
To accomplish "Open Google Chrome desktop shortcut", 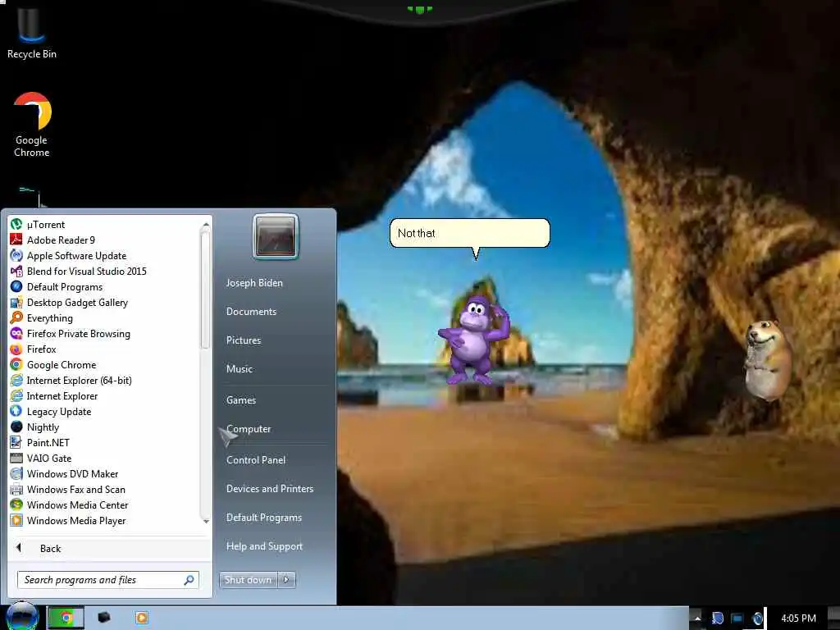I will pos(32,125).
